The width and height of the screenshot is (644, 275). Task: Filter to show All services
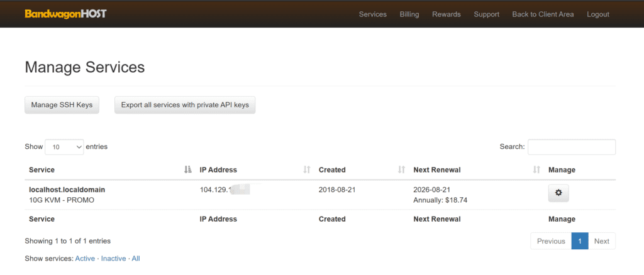136,259
